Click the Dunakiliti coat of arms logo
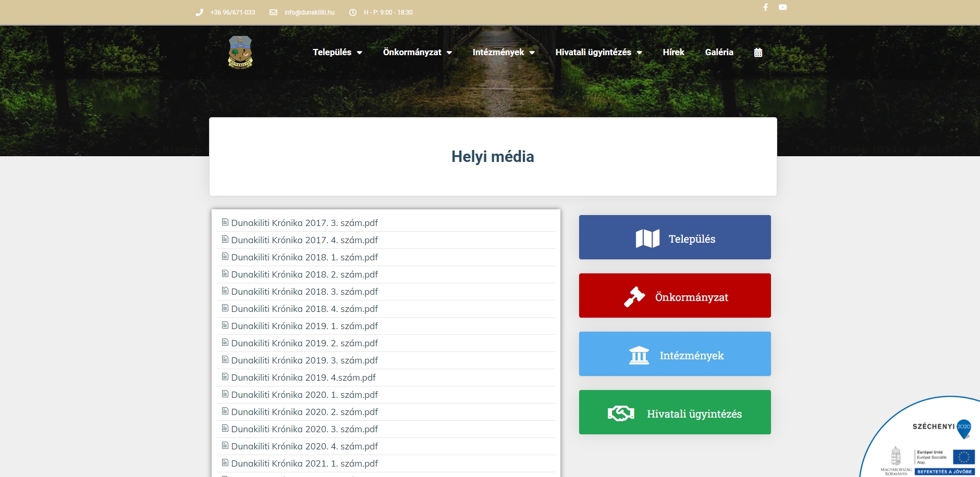The height and width of the screenshot is (477, 980). point(240,52)
